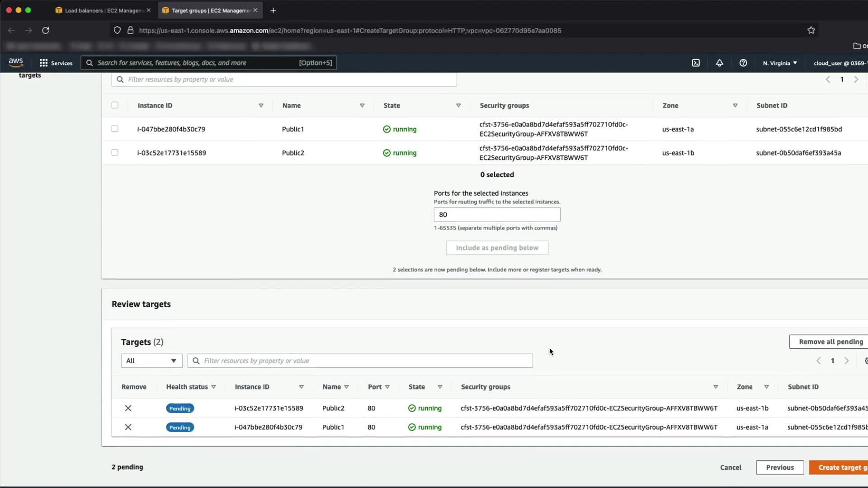Open the notifications bell icon
Image resolution: width=868 pixels, height=488 pixels.
click(719, 63)
